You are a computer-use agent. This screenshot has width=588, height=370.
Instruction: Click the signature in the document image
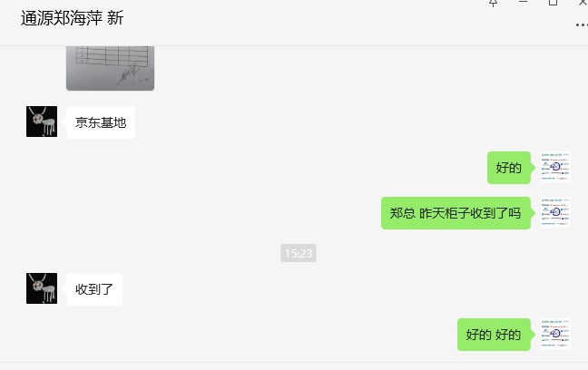130,73
